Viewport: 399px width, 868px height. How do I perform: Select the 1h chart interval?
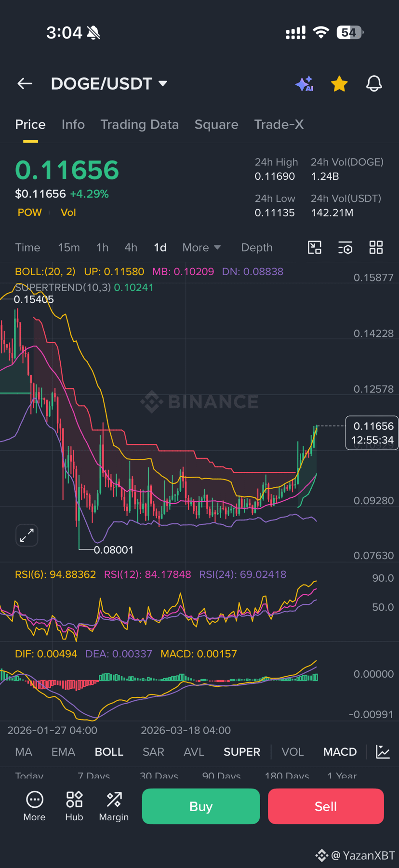[102, 248]
